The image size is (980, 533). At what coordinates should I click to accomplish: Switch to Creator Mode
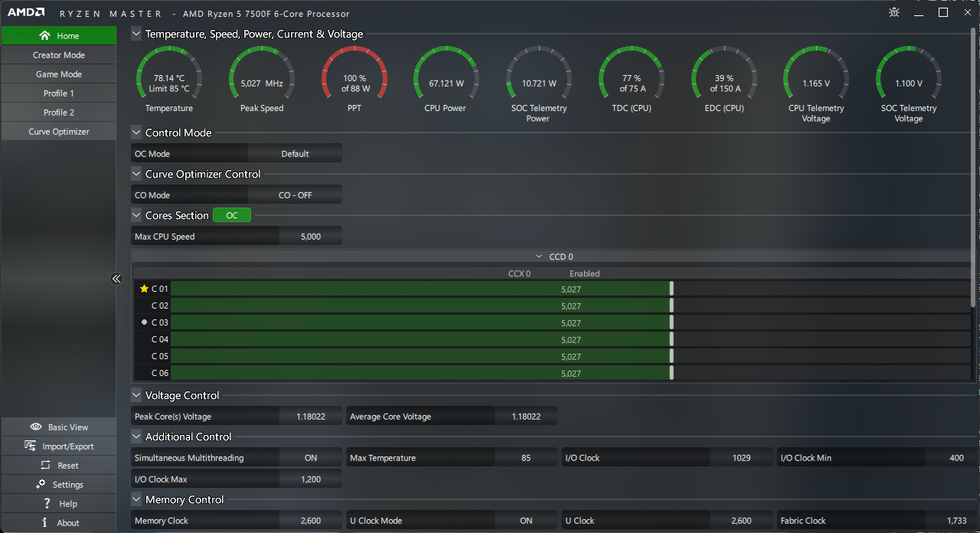click(58, 55)
